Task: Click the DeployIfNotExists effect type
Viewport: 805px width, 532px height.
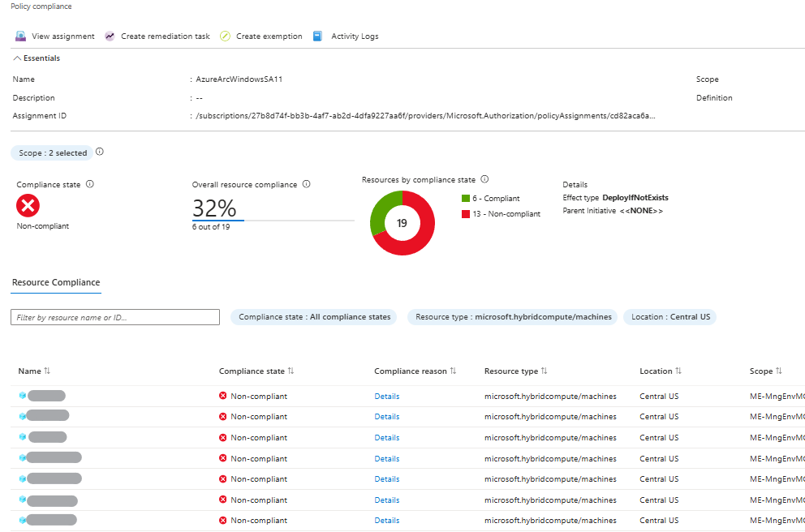Action: pyautogui.click(x=635, y=198)
